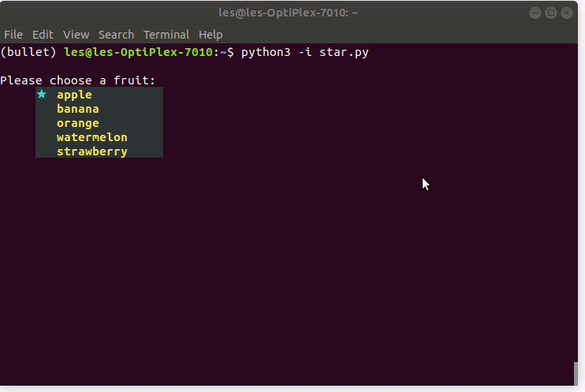The image size is (585, 392).
Task: Click the 'Please choose a fruit:' prompt
Action: 78,80
